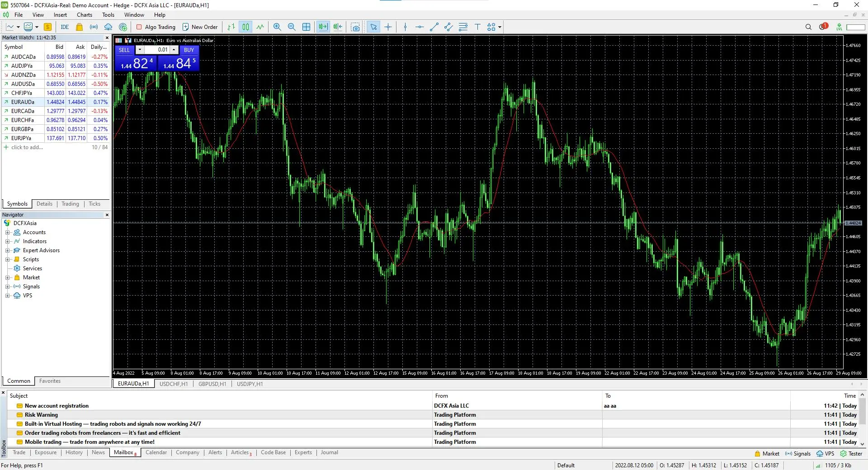Open the VPS cloud toolbar icon
This screenshot has height=470, width=868.
[x=108, y=27]
